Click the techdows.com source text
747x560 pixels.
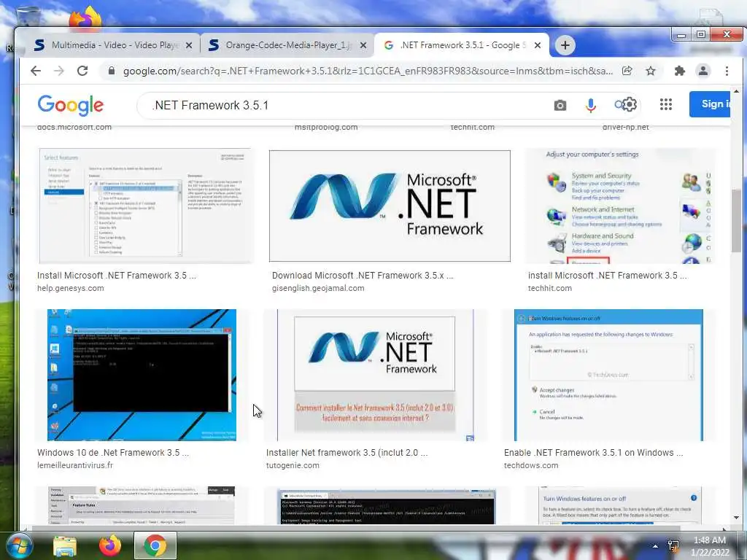coord(531,465)
